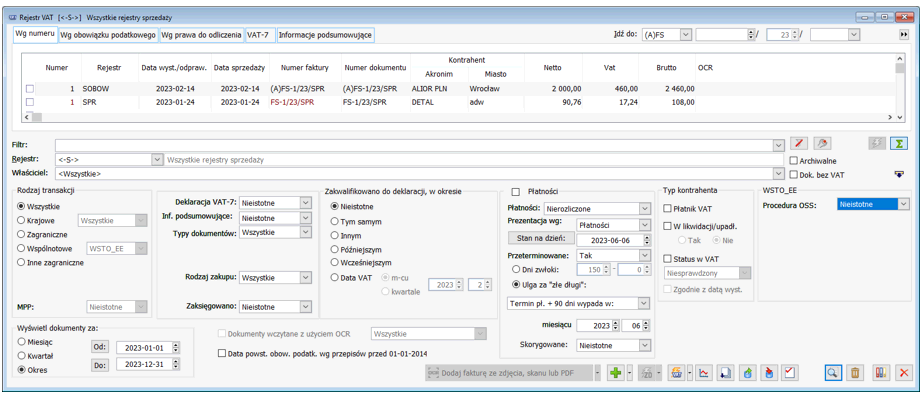
Task: Select the Wspólnotowe radio button
Action: pos(22,249)
